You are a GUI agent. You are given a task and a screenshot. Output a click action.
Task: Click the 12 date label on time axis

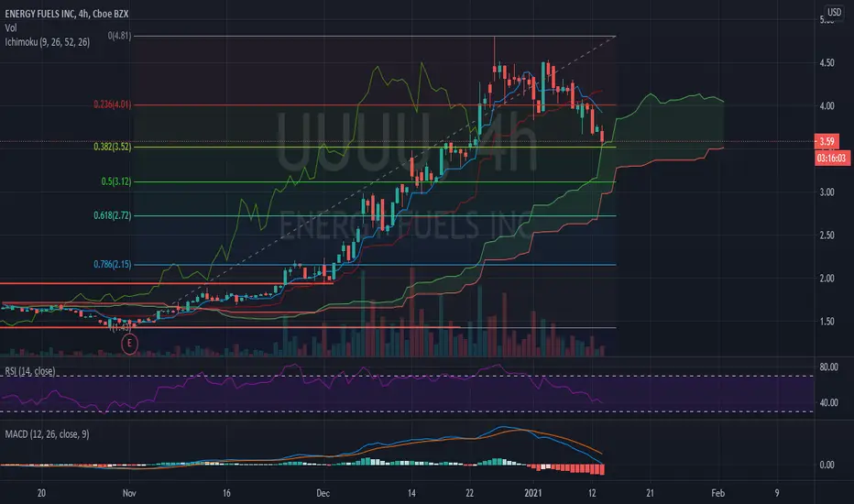pos(593,493)
